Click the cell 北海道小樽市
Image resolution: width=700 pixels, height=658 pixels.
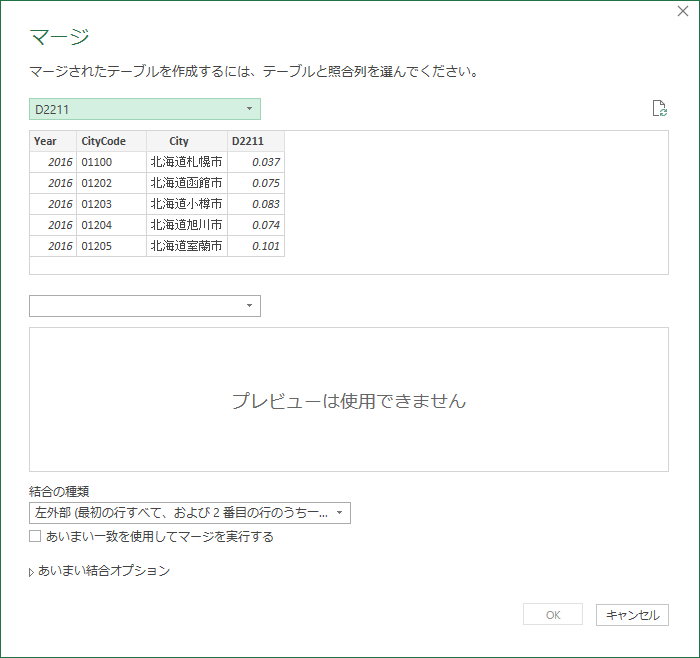(186, 204)
